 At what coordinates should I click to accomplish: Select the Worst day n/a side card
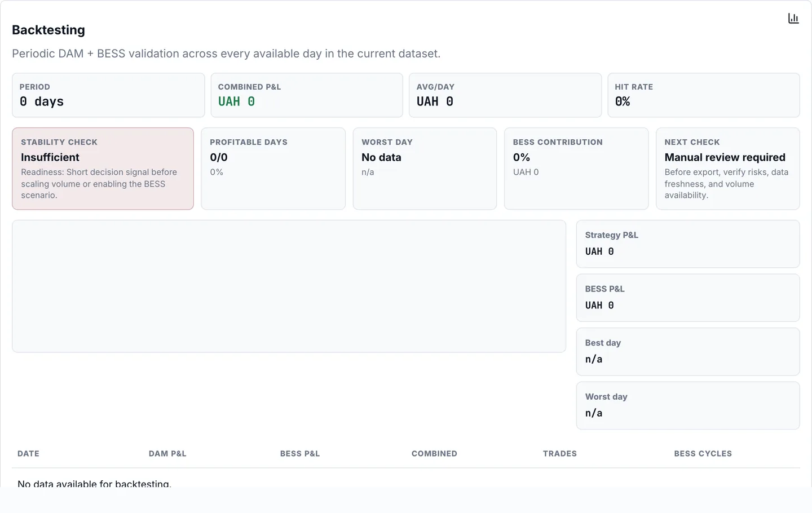pos(688,406)
